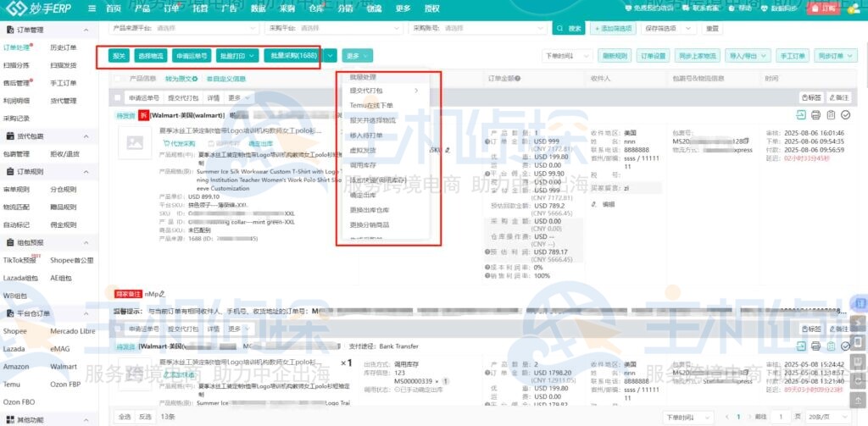Collapse the 订单规则 sidebar section
Screen dimensions: 868x426
tap(86, 172)
